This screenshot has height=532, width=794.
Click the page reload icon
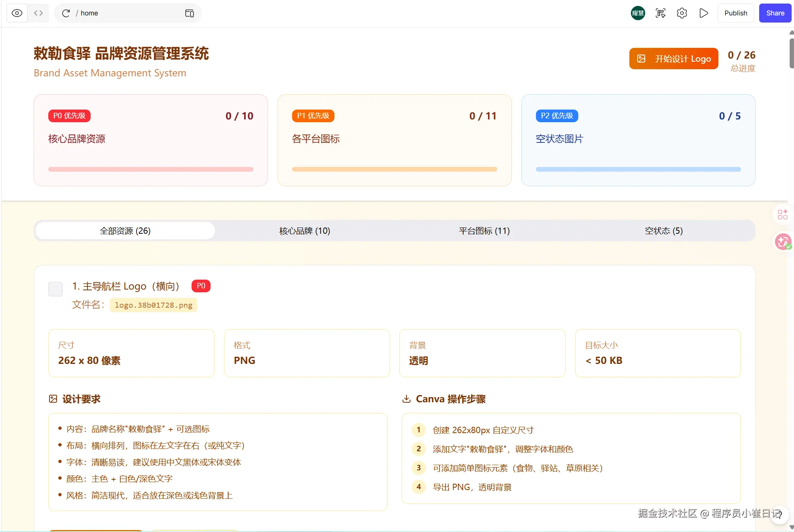click(x=66, y=13)
